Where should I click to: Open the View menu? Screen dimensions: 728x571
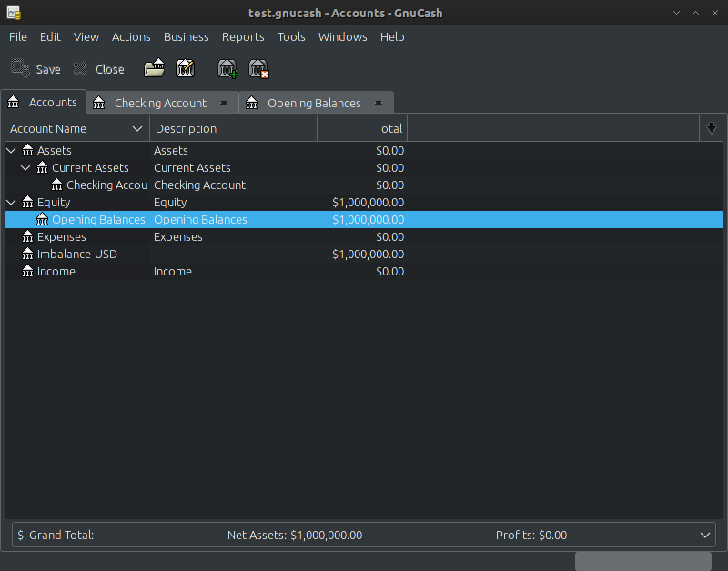(x=86, y=37)
